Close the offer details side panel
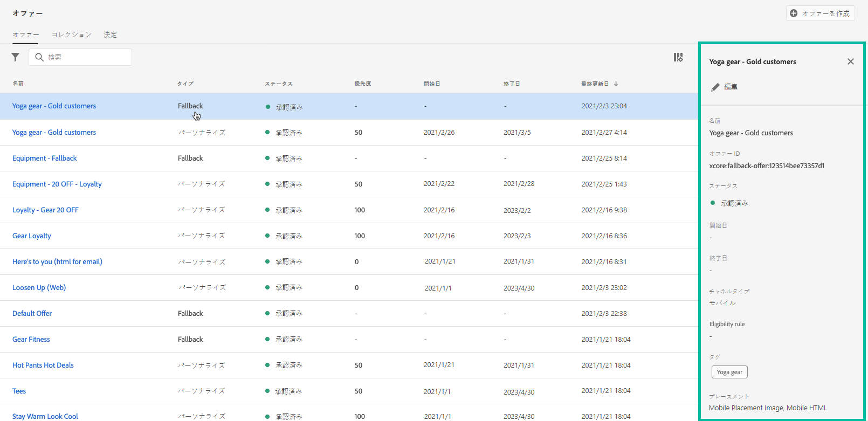 tap(851, 61)
